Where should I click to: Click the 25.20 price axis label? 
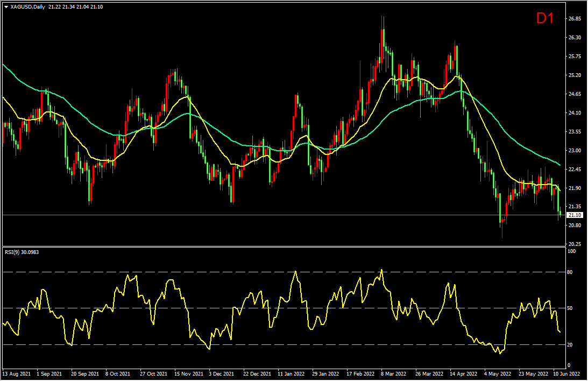click(x=575, y=75)
